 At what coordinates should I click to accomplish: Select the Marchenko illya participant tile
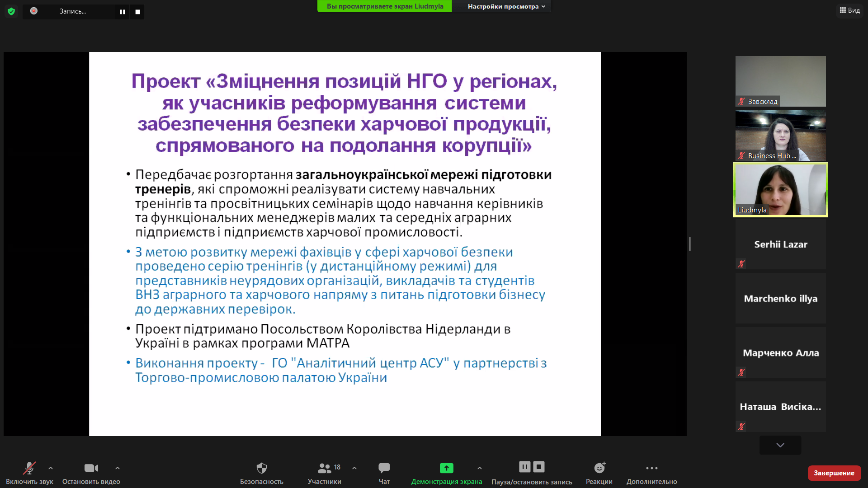[781, 298]
